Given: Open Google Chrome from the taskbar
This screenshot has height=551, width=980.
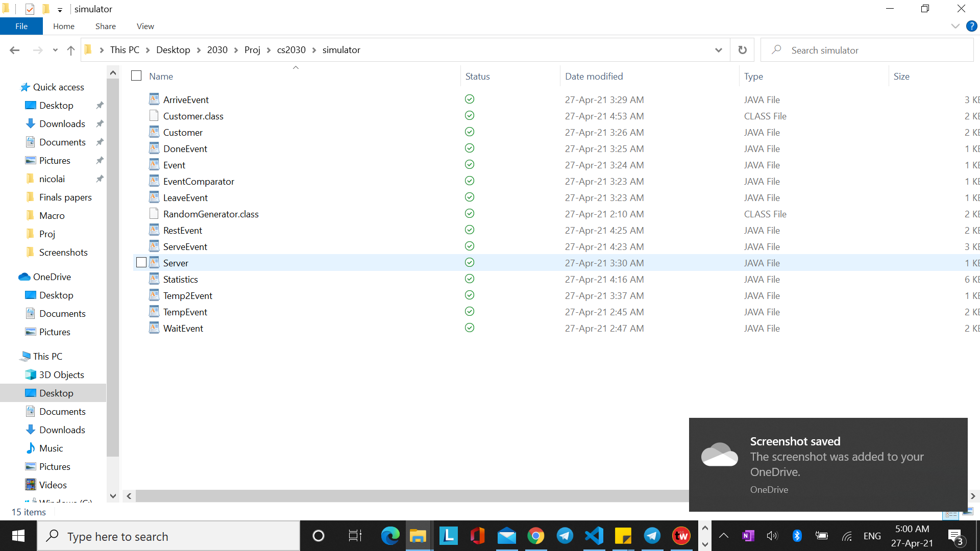Looking at the screenshot, I should click(535, 536).
